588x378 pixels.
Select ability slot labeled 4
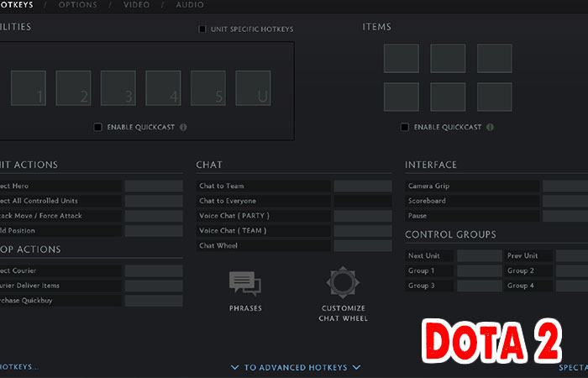163,88
